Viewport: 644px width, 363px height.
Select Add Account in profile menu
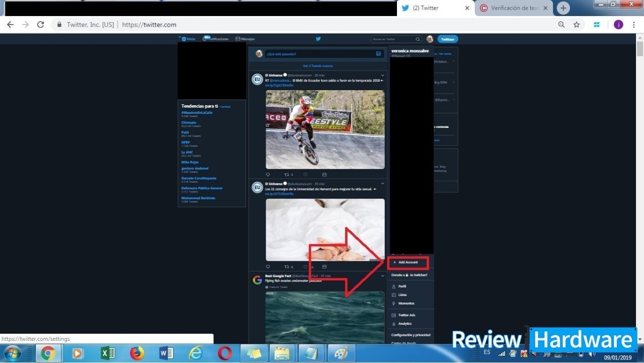[x=408, y=262]
